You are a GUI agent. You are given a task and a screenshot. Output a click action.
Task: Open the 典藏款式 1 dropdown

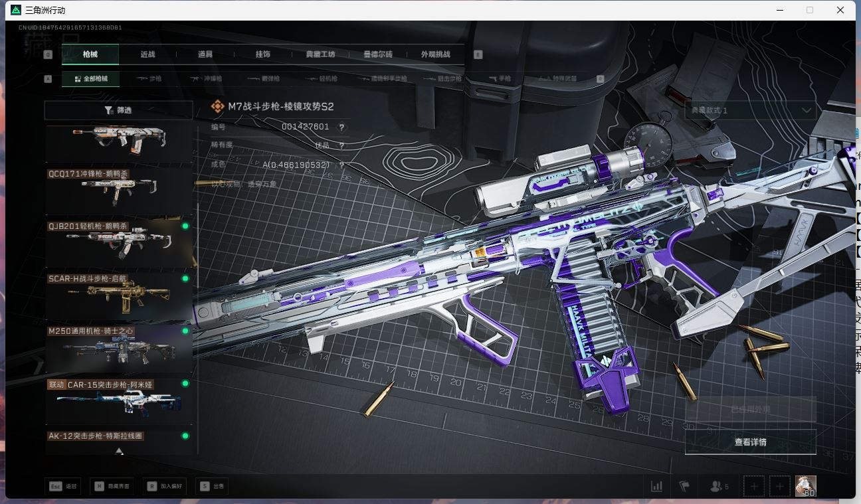point(751,110)
